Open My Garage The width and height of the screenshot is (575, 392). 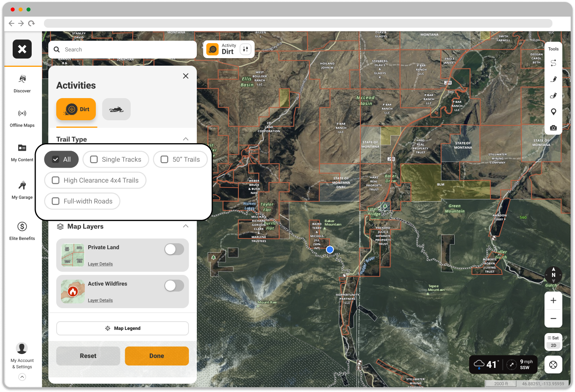pos(22,190)
